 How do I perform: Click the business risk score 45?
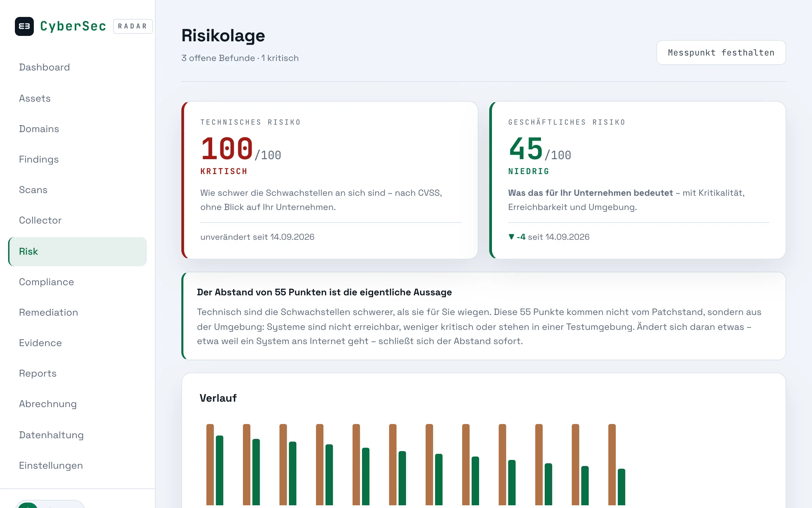click(526, 148)
